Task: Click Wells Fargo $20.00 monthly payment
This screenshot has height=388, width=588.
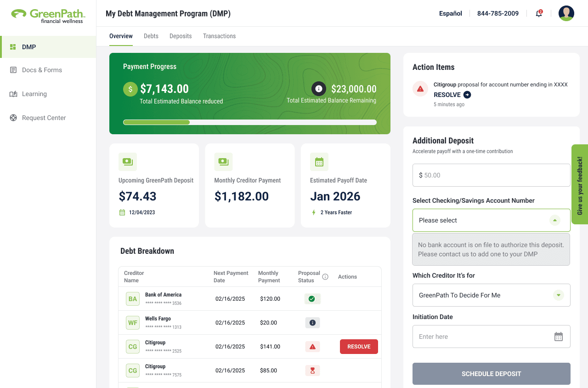Action: click(269, 323)
